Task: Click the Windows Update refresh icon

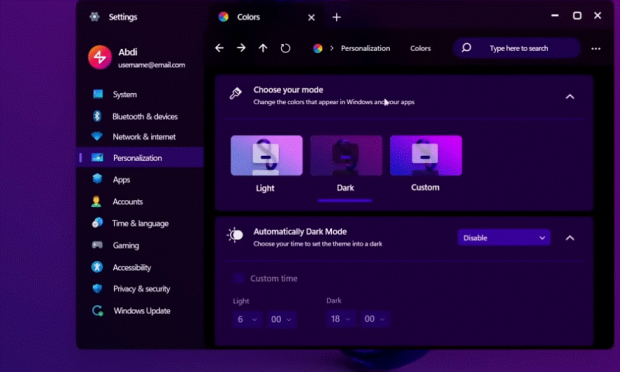Action: (x=98, y=311)
